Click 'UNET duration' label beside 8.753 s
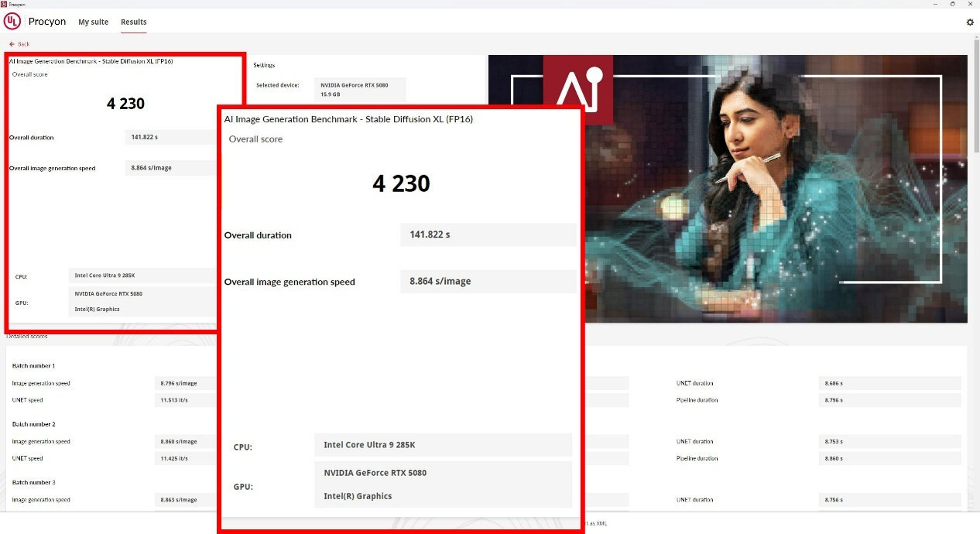980x534 pixels. [695, 441]
